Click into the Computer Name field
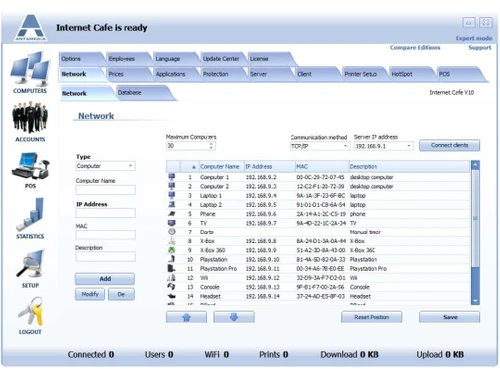 (x=106, y=190)
